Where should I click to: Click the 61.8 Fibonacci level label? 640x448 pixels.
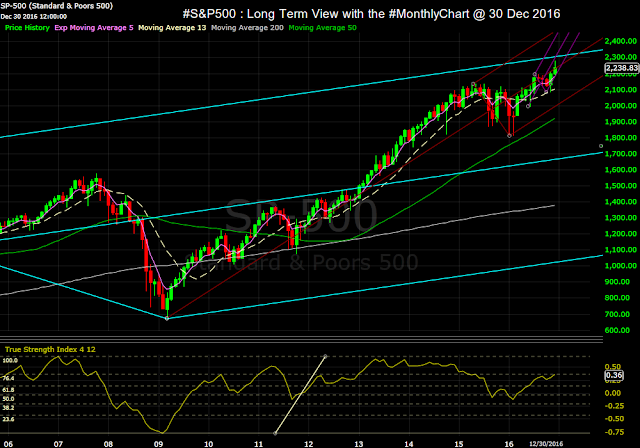pos(8,390)
